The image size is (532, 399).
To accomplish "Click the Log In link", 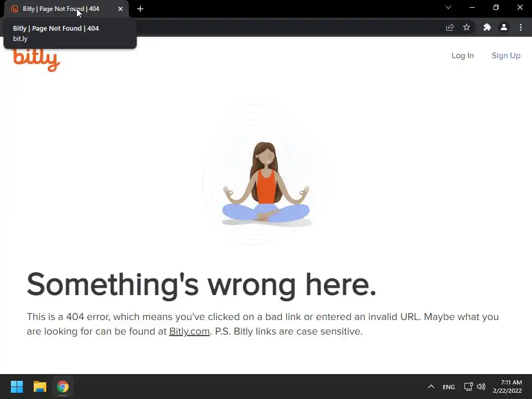I will 462,56.
